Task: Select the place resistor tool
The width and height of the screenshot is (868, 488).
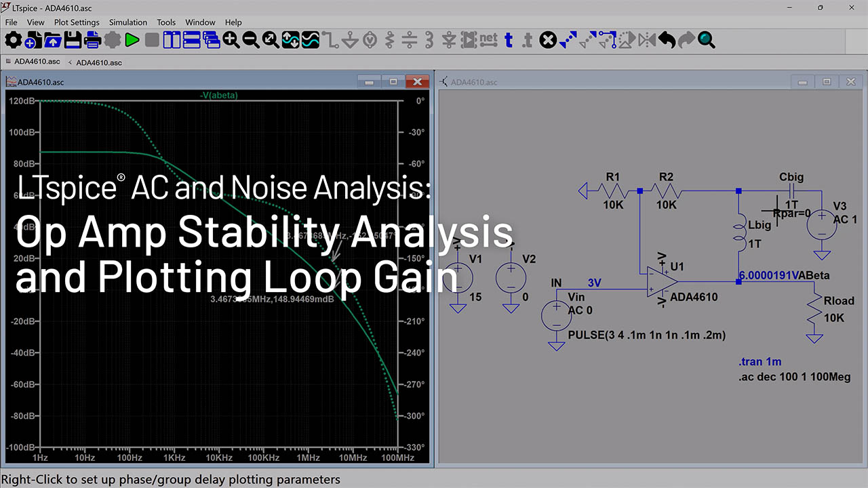Action: pyautogui.click(x=390, y=40)
